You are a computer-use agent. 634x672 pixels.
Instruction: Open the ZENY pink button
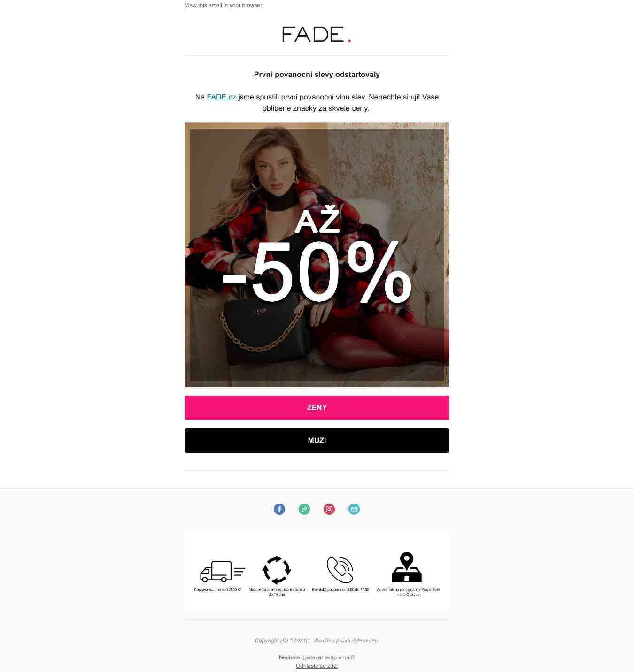point(317,408)
